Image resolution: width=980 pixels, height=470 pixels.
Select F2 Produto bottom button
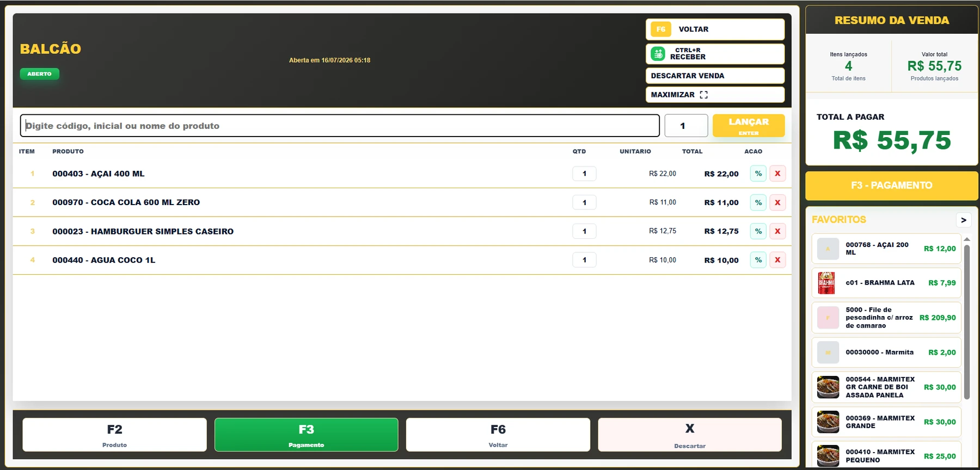click(114, 435)
